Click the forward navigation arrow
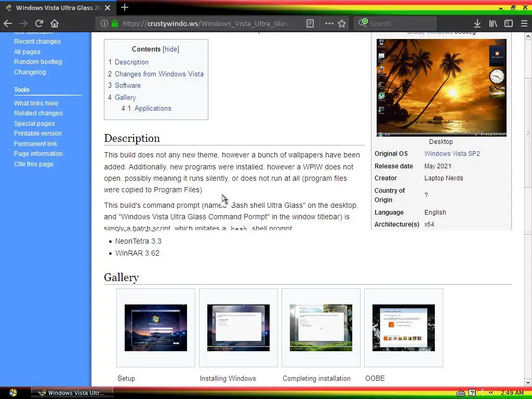Viewport: 532px width, 399px height. (x=23, y=23)
